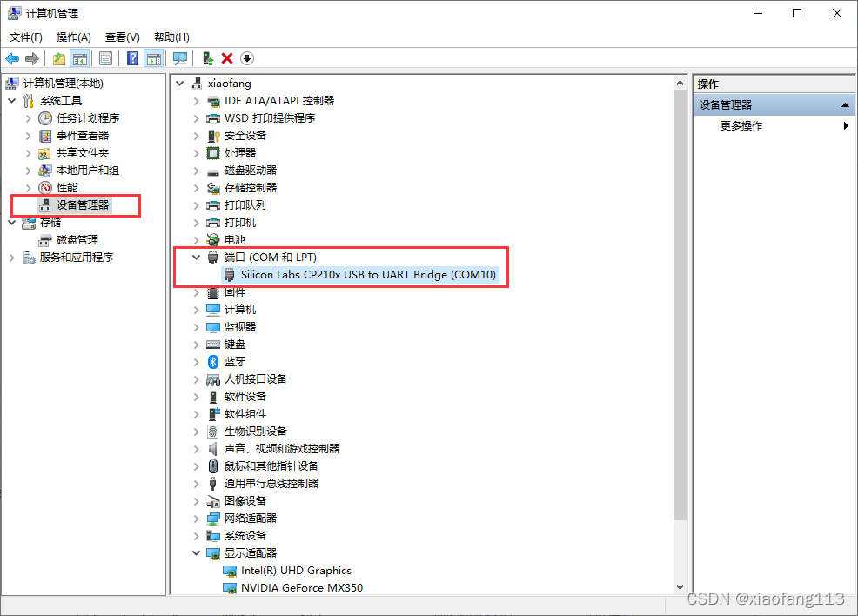Click the Back arrow toolbar icon

(x=12, y=58)
